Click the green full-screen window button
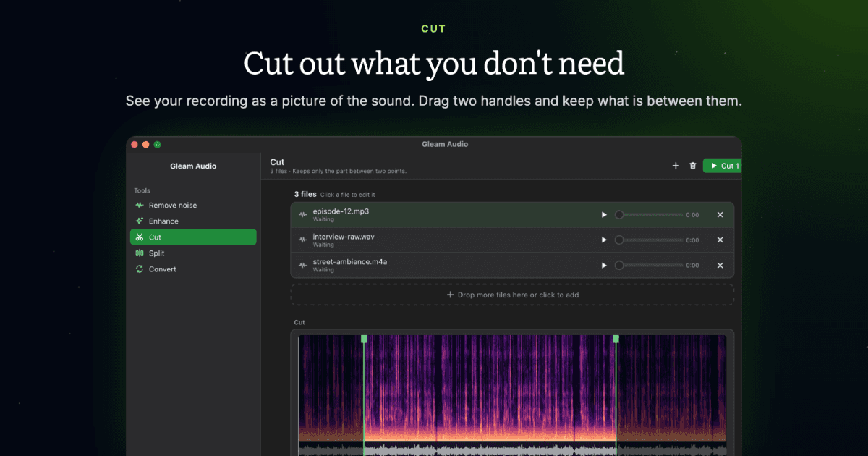The height and width of the screenshot is (456, 868). click(x=157, y=145)
